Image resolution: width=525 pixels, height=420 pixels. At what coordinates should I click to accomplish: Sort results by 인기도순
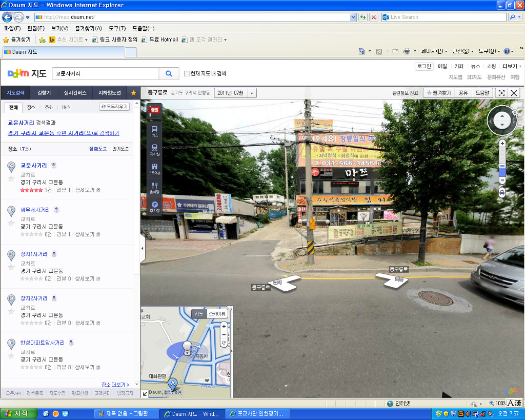(x=120, y=149)
